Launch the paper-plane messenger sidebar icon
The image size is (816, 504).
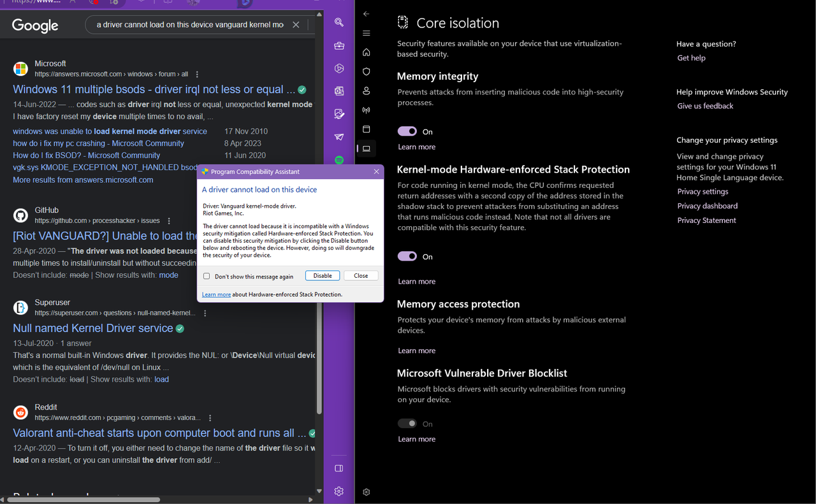point(339,136)
